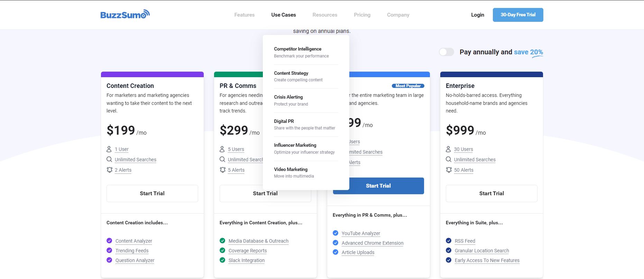Click the green checkmark beside Slack Integration

222,260
